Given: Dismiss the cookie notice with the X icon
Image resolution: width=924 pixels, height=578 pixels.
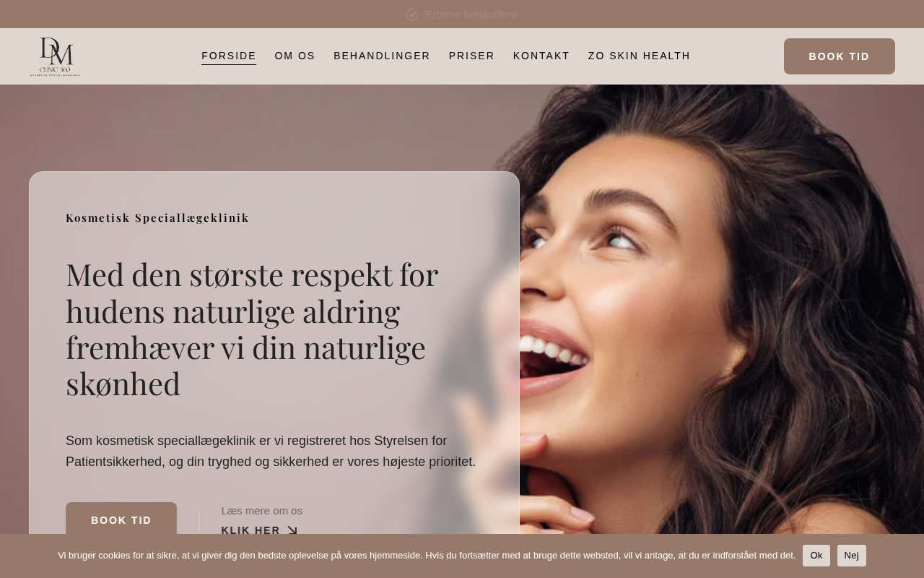Looking at the screenshot, I should 905,556.
